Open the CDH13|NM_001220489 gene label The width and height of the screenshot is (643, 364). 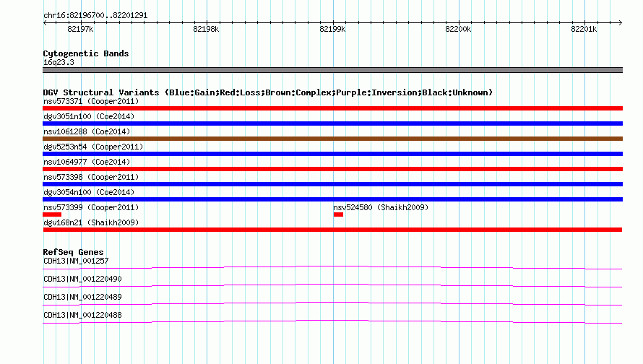pyautogui.click(x=82, y=297)
